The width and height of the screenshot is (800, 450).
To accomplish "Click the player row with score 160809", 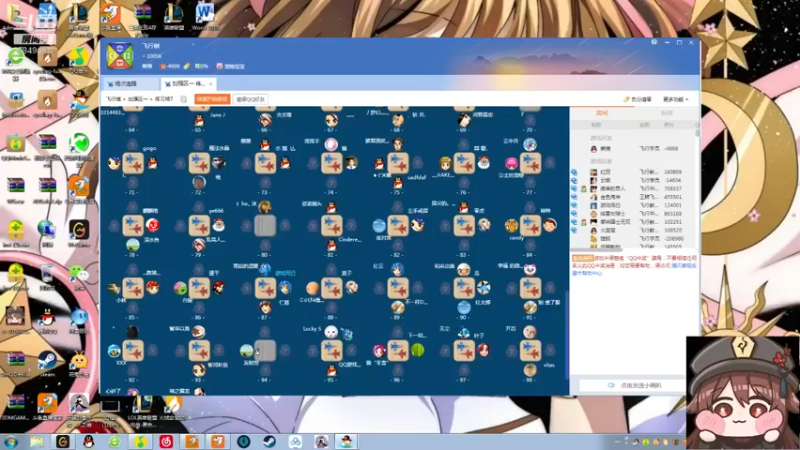I will pos(634,172).
